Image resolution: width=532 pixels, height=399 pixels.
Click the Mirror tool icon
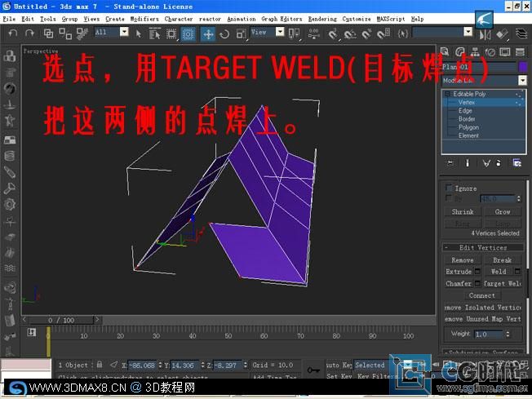pyautogui.click(x=485, y=34)
